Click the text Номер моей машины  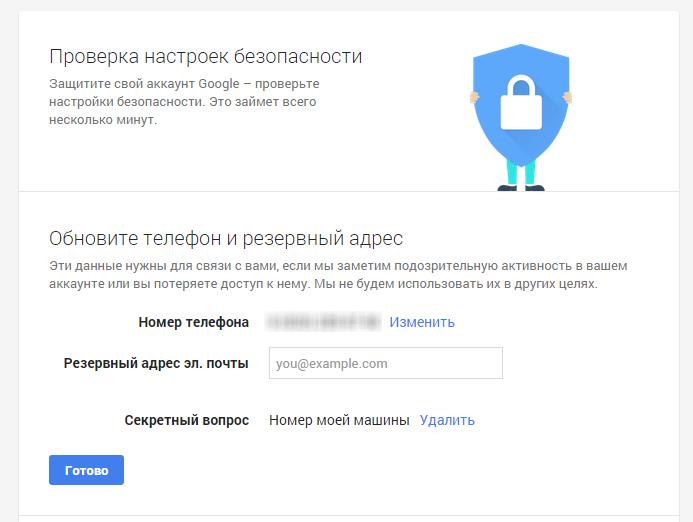[x=339, y=420]
